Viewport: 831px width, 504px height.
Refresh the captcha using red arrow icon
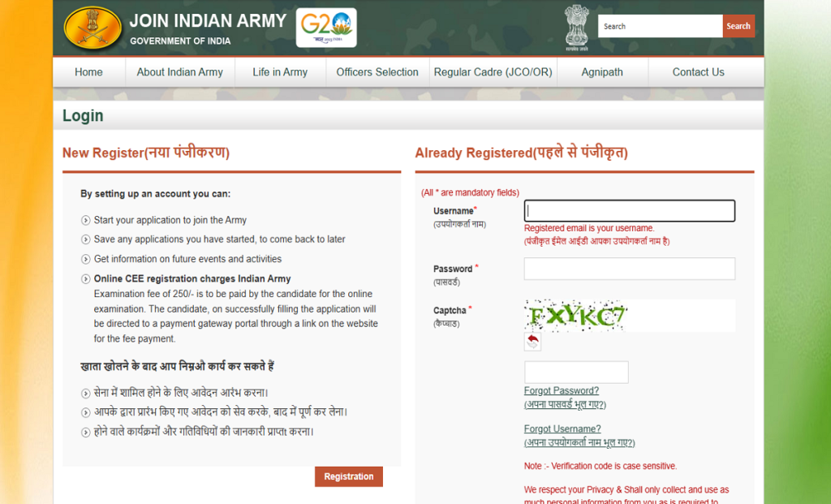[532, 342]
